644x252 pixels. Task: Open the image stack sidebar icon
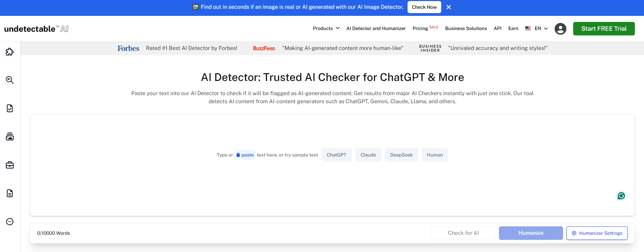tap(10, 137)
